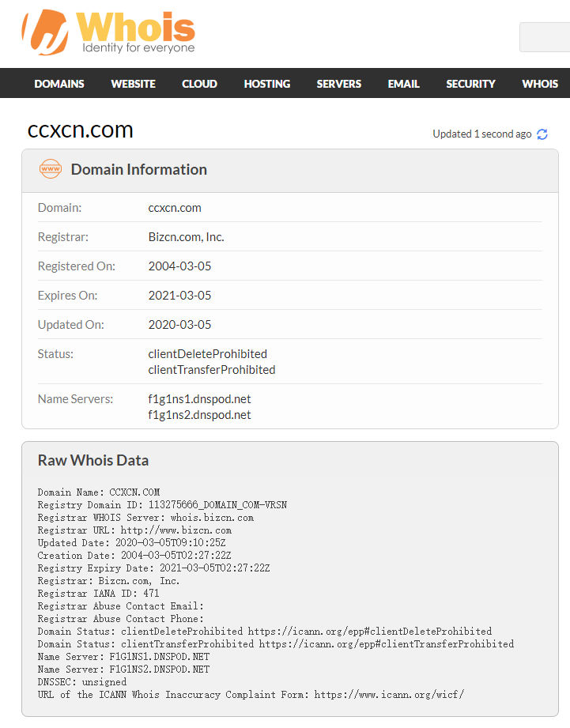Click the refresh icon beside Updated text
The width and height of the screenshot is (570, 728).
[x=542, y=134]
